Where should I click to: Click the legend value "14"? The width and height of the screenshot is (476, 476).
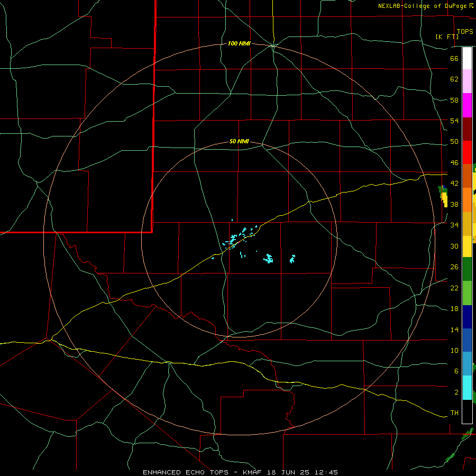[454, 329]
